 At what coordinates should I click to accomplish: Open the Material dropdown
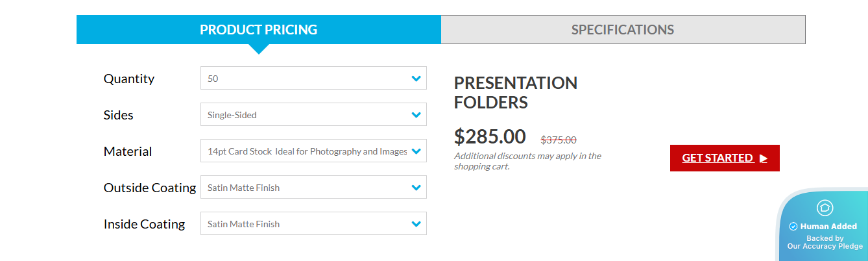[x=313, y=151]
